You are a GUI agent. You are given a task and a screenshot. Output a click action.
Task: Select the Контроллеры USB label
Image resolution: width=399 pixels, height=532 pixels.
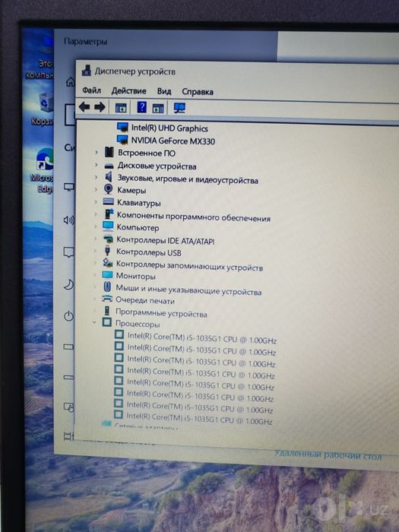(x=149, y=252)
